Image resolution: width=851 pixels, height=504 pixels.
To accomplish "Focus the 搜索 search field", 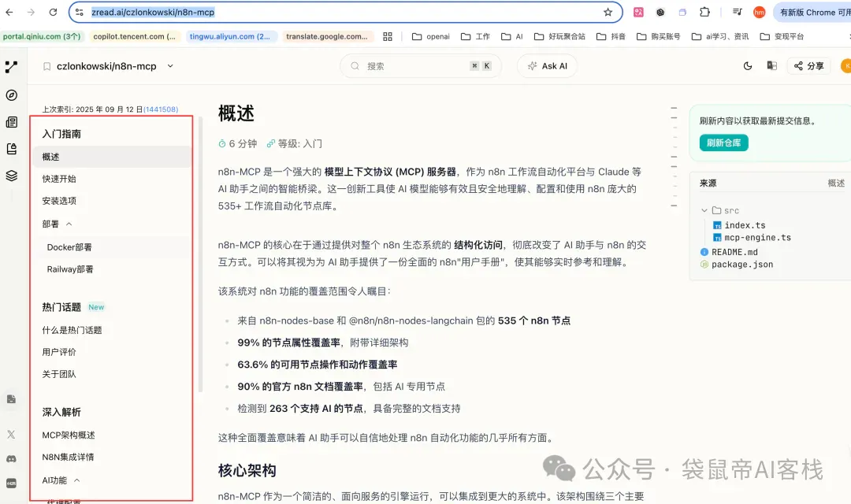I will pyautogui.click(x=421, y=66).
